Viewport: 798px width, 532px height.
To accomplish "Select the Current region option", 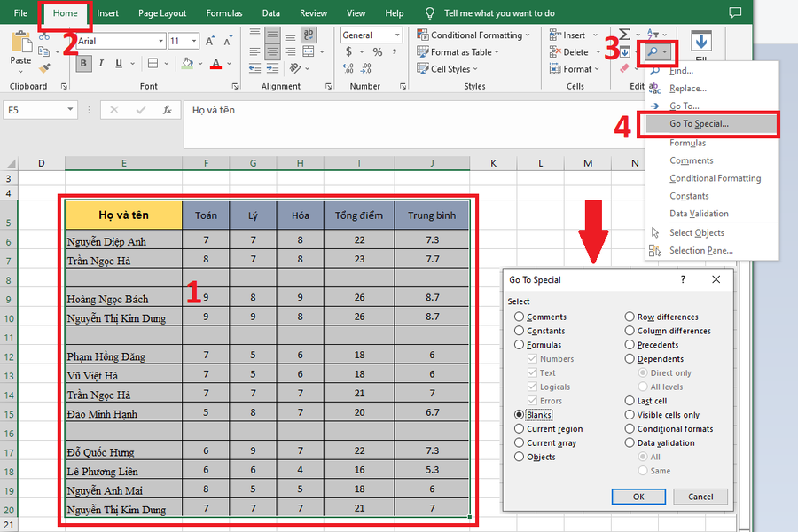I will (x=519, y=428).
